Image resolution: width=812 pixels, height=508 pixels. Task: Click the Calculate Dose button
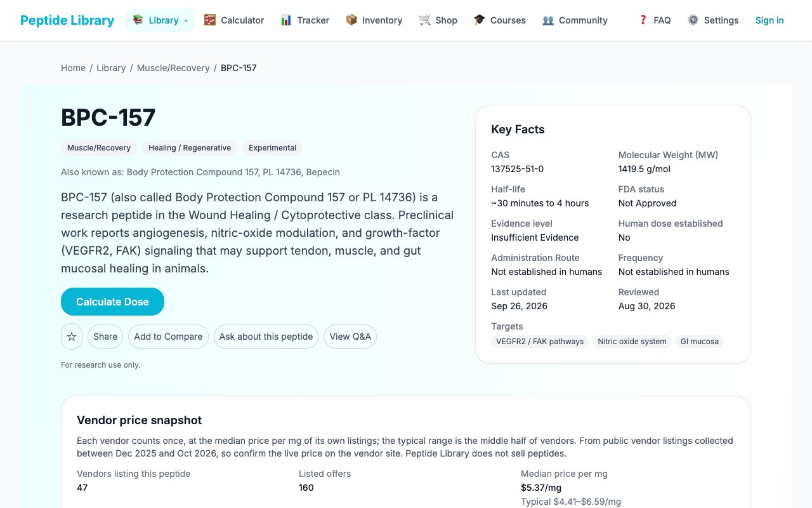pyautogui.click(x=112, y=302)
